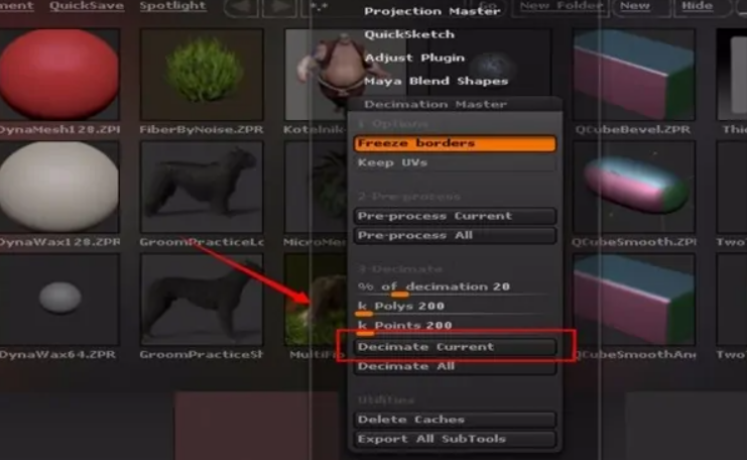
Task: Click the Decimate Current button
Action: pyautogui.click(x=455, y=347)
